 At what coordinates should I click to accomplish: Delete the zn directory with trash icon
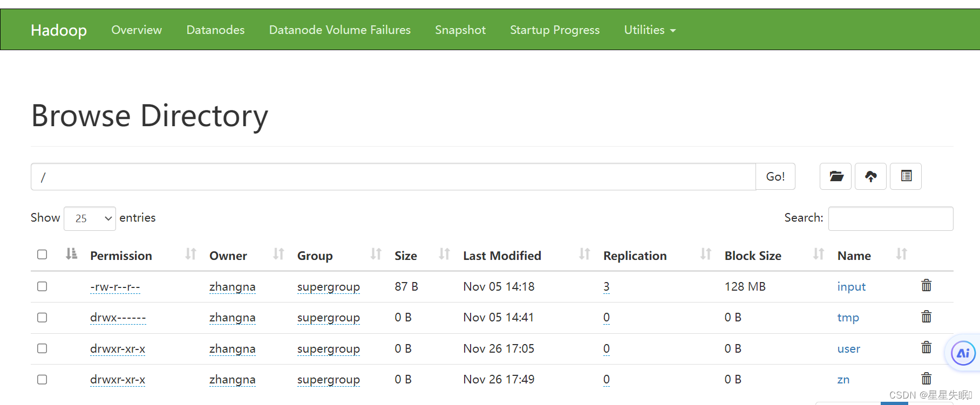pos(926,379)
